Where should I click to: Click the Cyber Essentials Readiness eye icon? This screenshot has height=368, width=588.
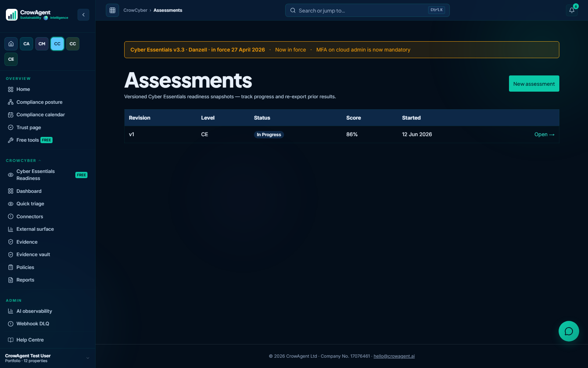pos(11,175)
